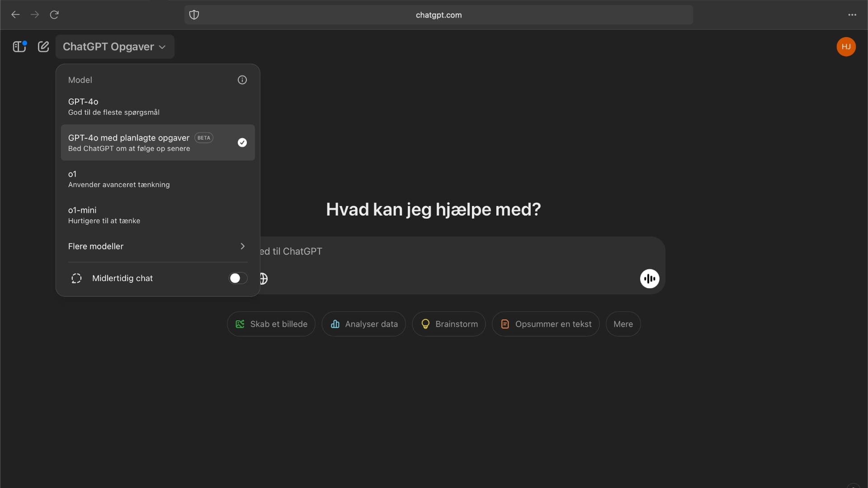
Task: Open browser three-dots more menu
Action: click(852, 15)
